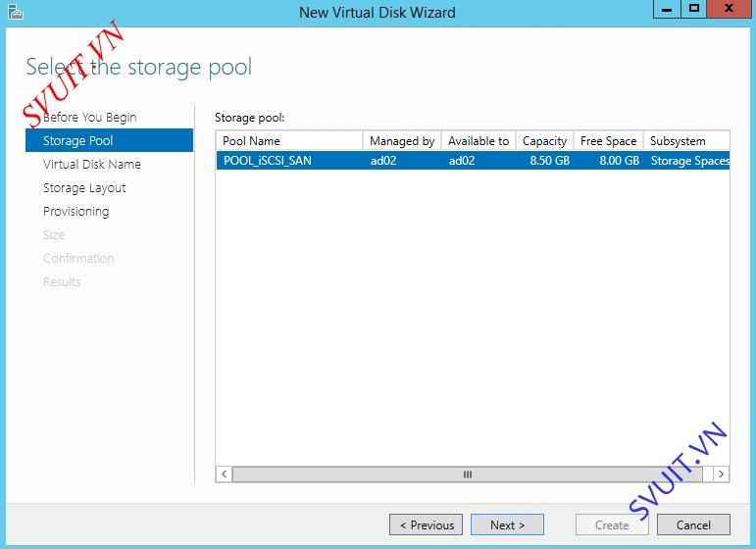This screenshot has height=549, width=756.
Task: Click the scroll left arrow
Action: (225, 474)
